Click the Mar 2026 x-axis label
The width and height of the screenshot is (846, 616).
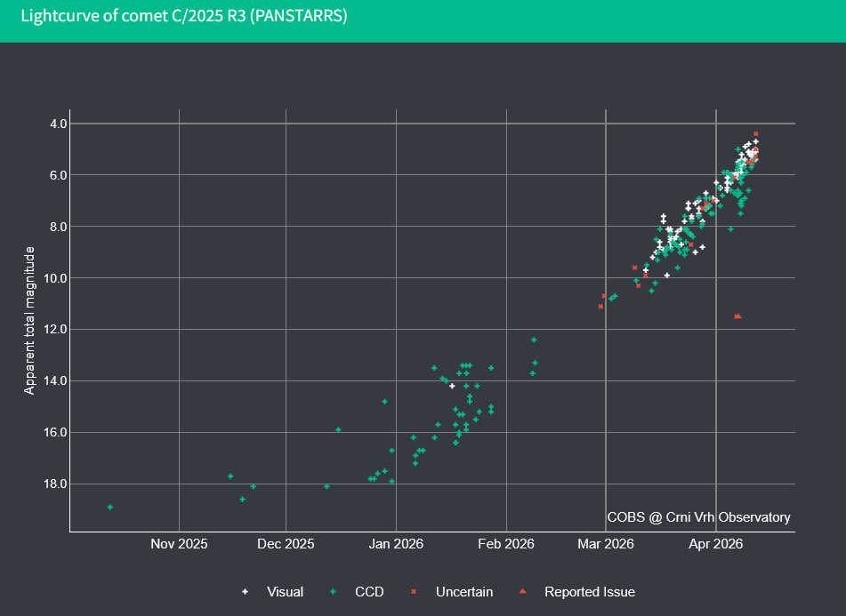605,543
